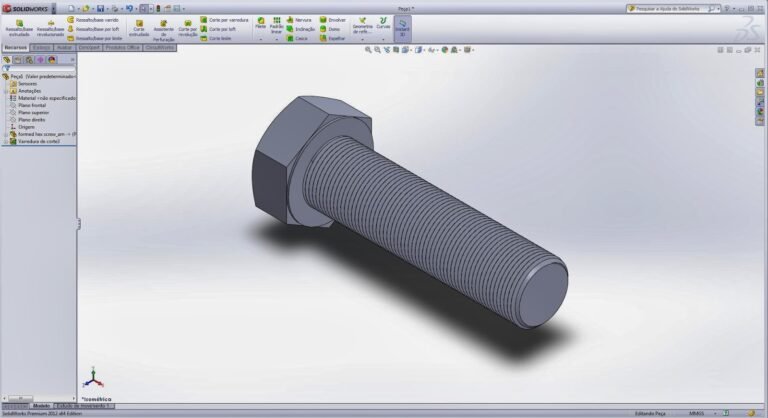
Task: Click the Ressalto/base varrido button
Action: [96, 19]
